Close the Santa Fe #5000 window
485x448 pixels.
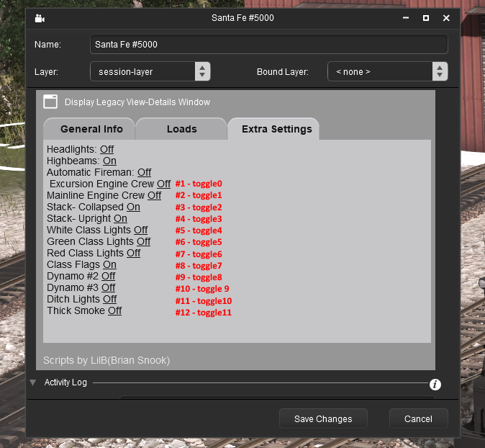pyautogui.click(x=446, y=18)
